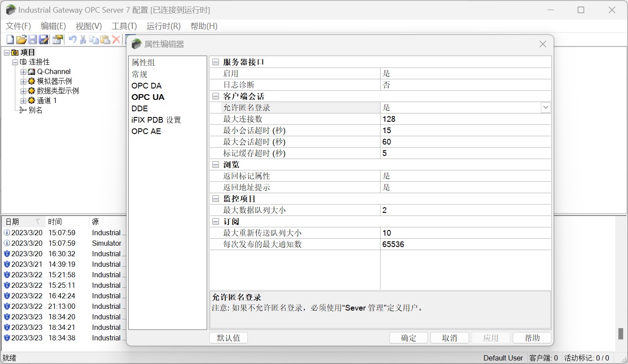Click the Paste clipboard icon

(x=105, y=40)
